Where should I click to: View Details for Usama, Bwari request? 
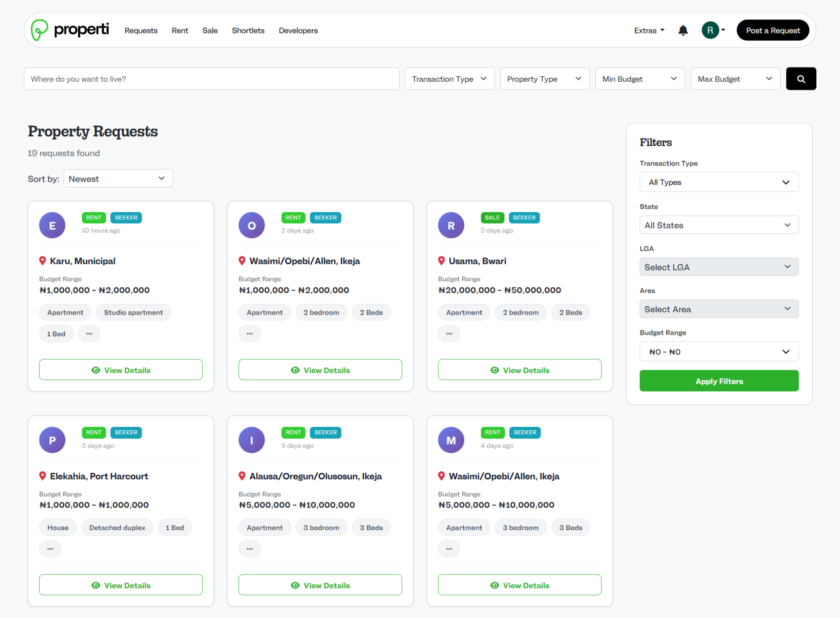tap(519, 370)
